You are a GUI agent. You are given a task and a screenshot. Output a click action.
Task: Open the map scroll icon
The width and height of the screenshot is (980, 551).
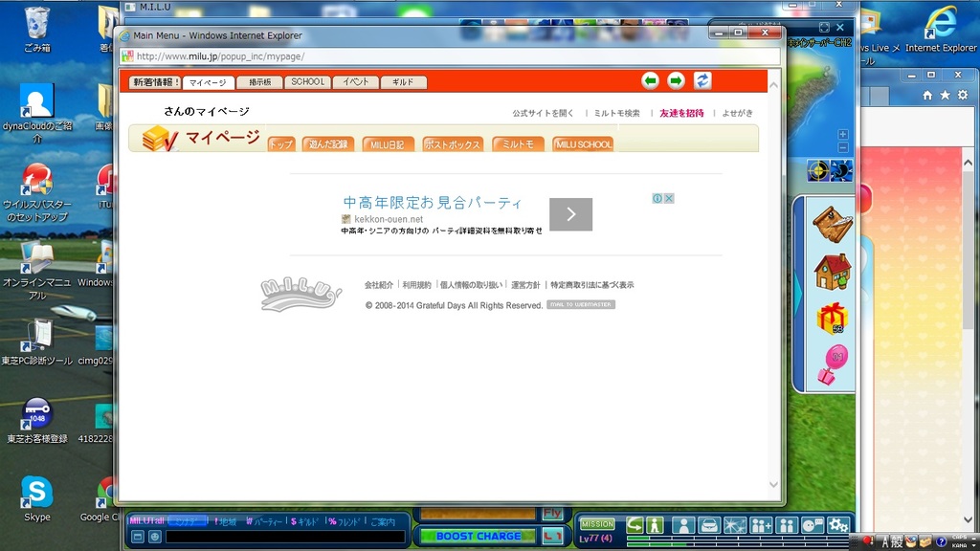[832, 225]
